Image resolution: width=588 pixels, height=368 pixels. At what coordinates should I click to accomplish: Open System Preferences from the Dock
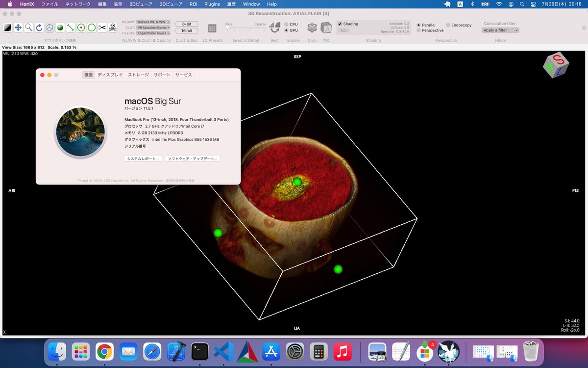point(295,351)
